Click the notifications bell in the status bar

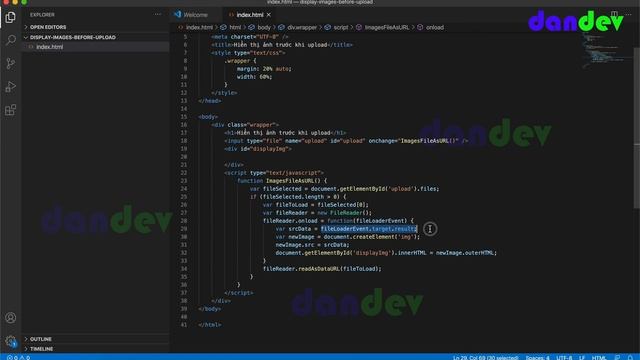[630, 358]
